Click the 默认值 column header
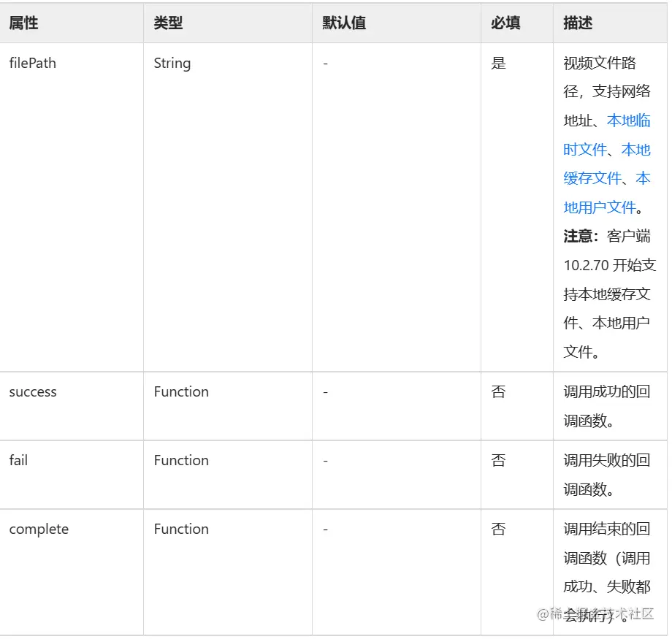 click(344, 23)
